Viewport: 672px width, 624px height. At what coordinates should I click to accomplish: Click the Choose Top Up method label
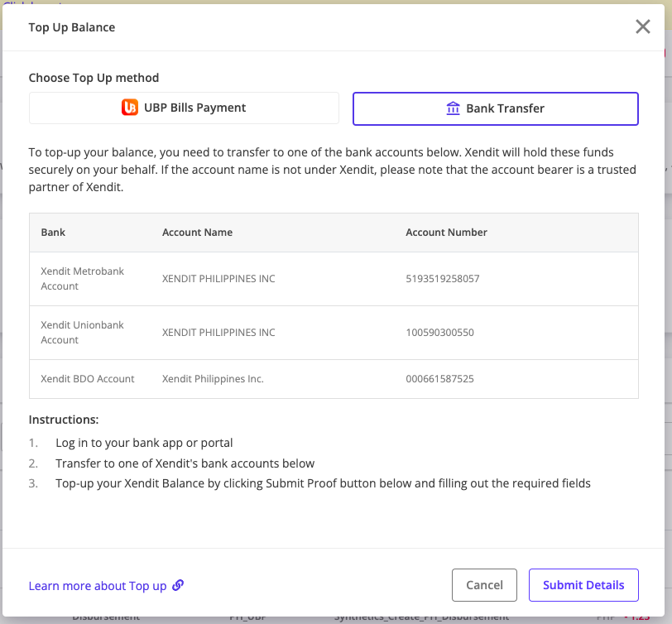(94, 78)
